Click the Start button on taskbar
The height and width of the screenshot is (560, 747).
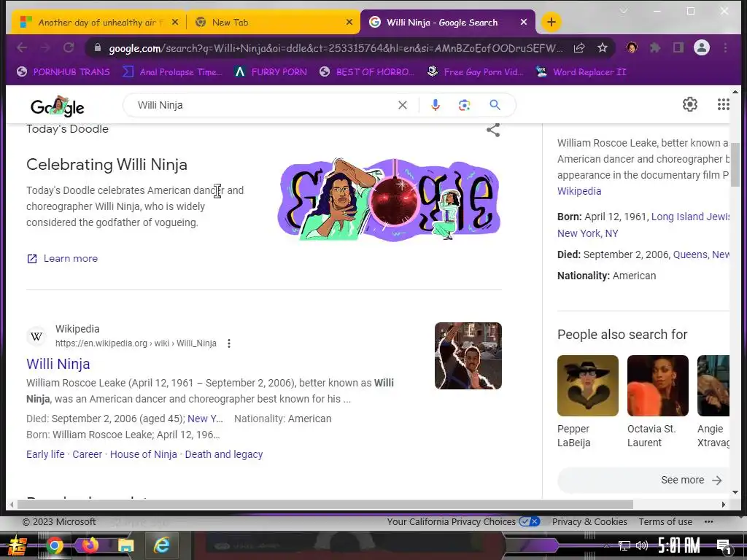[x=18, y=545]
